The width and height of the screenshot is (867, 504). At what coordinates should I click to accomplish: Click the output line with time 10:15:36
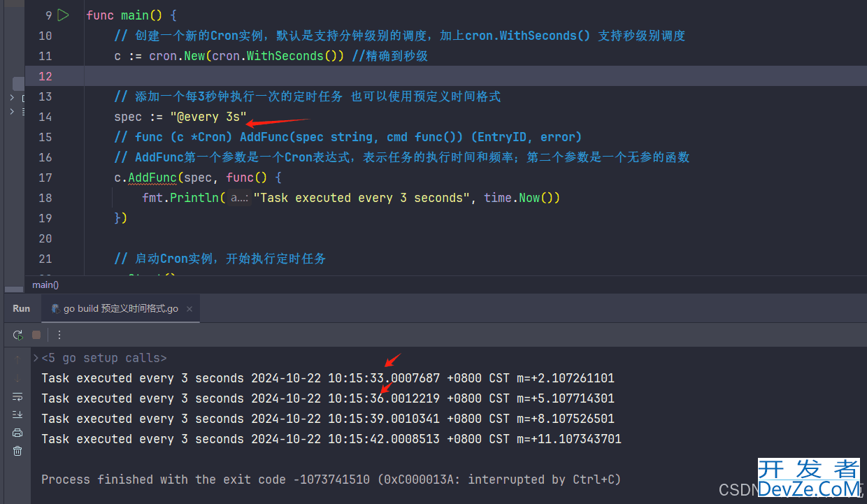328,398
